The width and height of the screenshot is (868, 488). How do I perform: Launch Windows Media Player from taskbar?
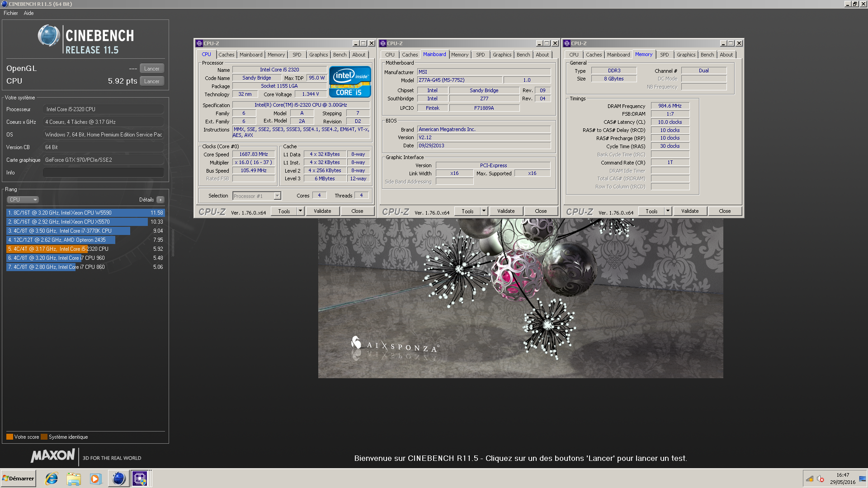[95, 479]
